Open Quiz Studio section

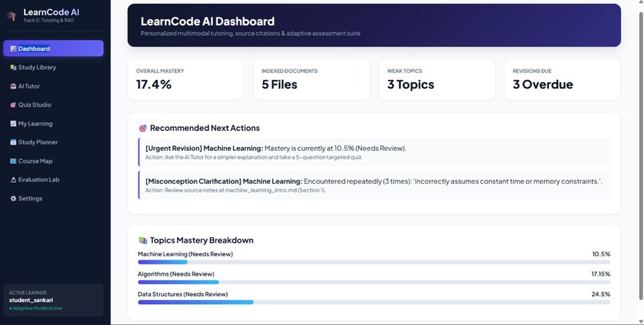point(54,105)
